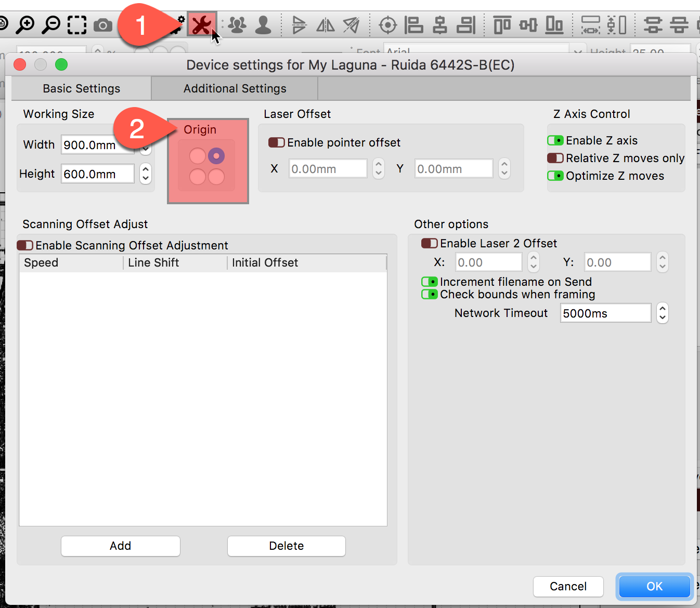Image resolution: width=700 pixels, height=608 pixels.
Task: Open the camera capture tool
Action: tap(103, 25)
